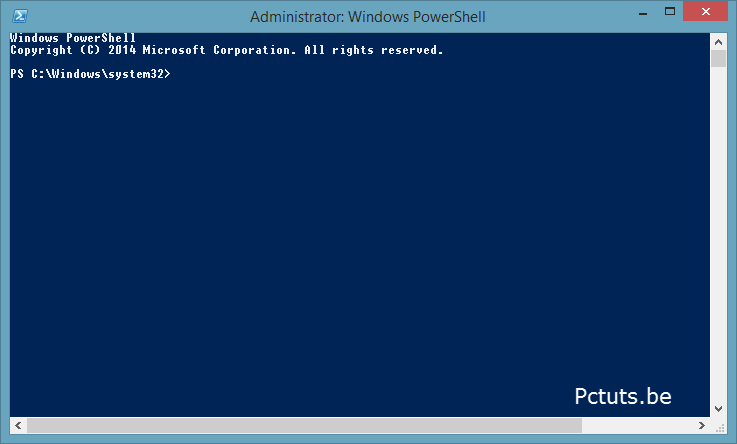Open the PowerShell system menu icon
Screen dimensions: 737x444
(19, 16)
